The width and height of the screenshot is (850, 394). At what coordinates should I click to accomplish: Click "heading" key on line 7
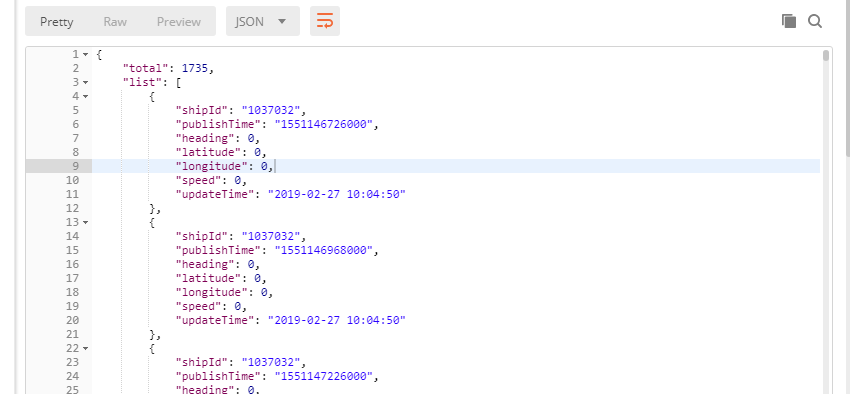pos(205,139)
